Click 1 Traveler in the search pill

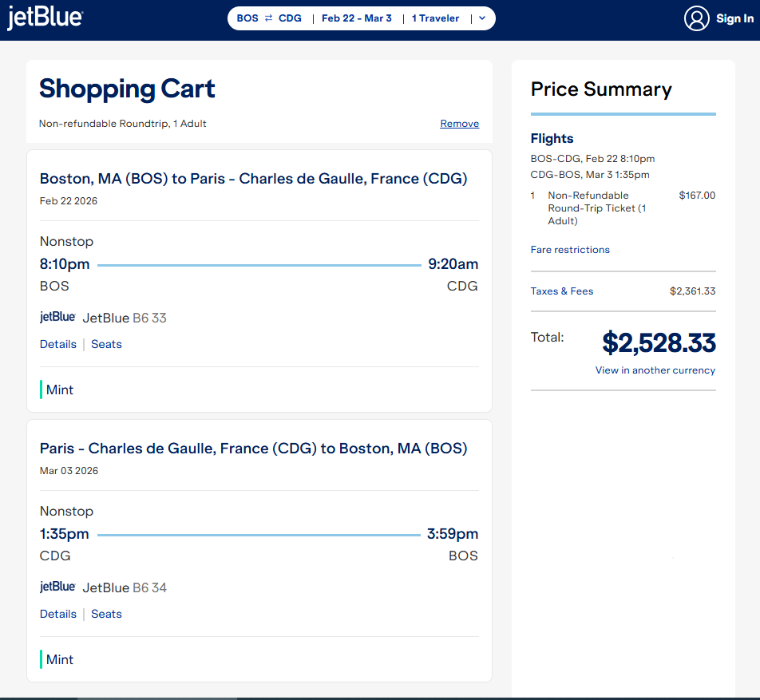[x=435, y=18]
